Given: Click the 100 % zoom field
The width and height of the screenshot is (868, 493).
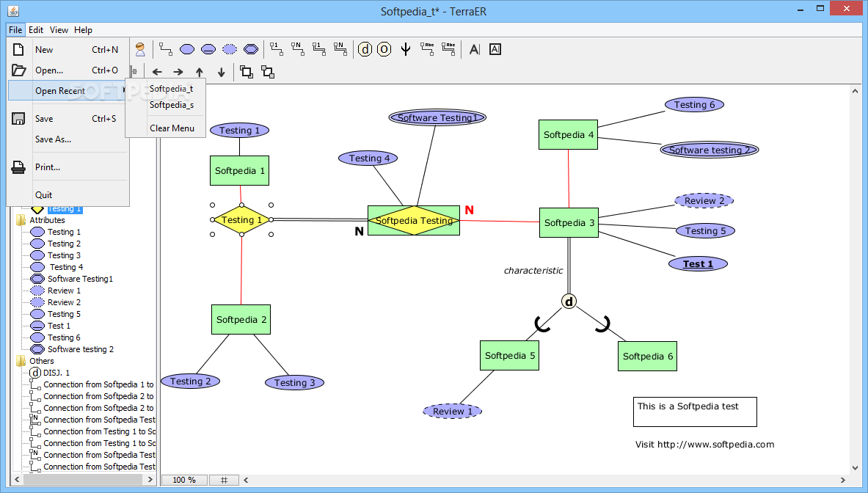Looking at the screenshot, I should coord(184,480).
